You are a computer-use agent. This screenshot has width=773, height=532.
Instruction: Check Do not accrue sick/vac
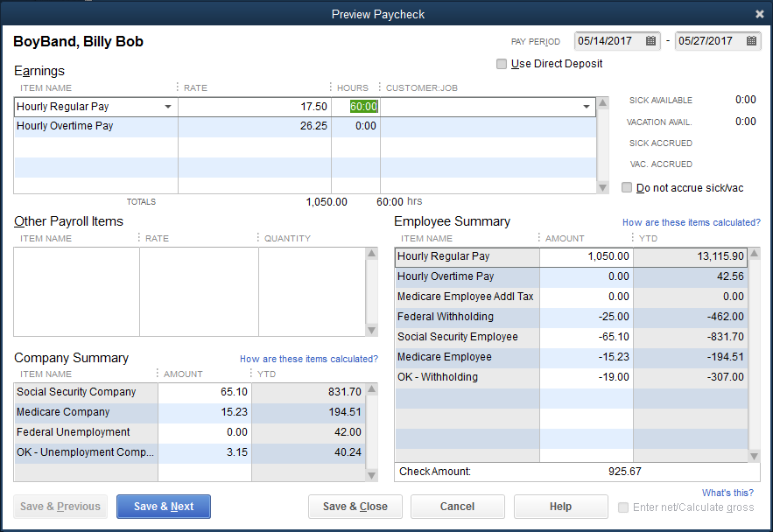[x=627, y=188]
